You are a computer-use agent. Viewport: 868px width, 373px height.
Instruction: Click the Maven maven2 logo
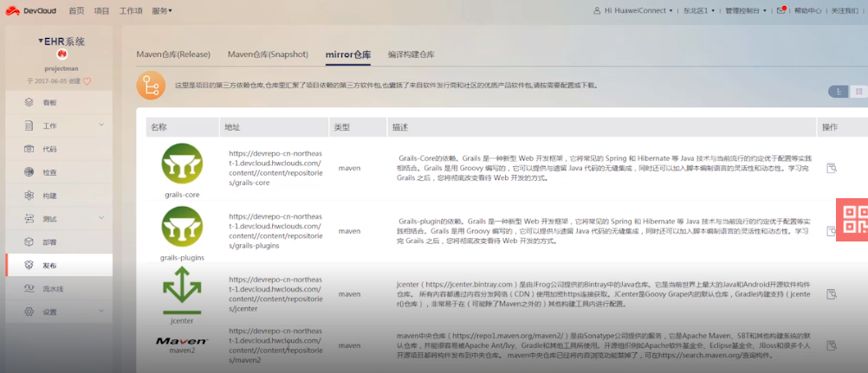click(x=182, y=342)
